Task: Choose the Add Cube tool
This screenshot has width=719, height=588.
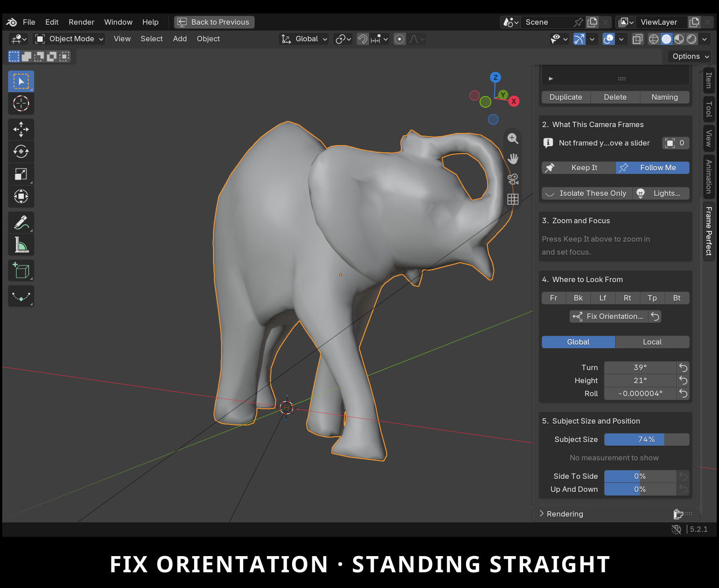Action: coord(21,270)
